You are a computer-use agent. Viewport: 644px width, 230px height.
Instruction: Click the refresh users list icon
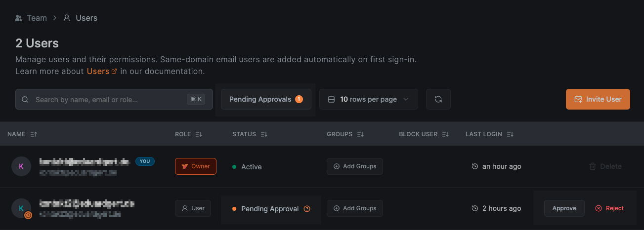click(438, 99)
